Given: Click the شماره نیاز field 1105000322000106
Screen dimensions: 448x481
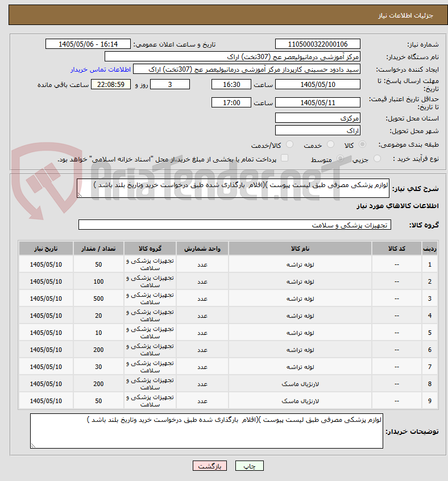Looking at the screenshot, I should click(x=318, y=44).
